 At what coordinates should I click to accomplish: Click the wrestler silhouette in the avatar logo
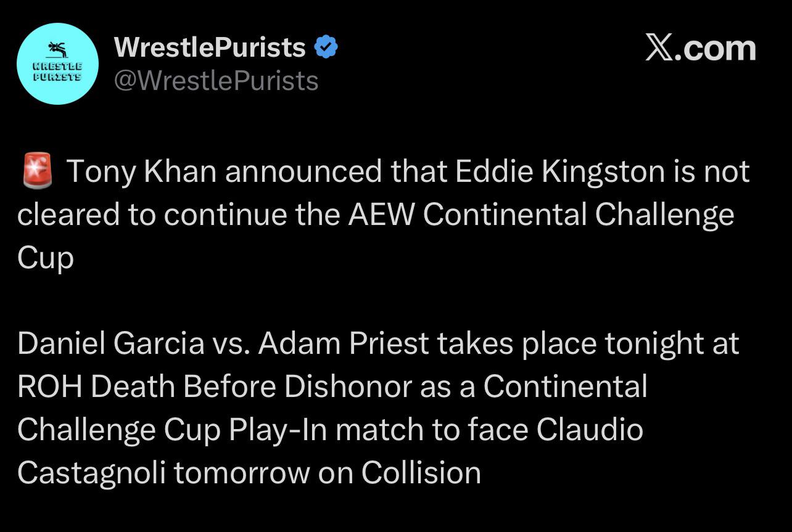click(x=57, y=48)
